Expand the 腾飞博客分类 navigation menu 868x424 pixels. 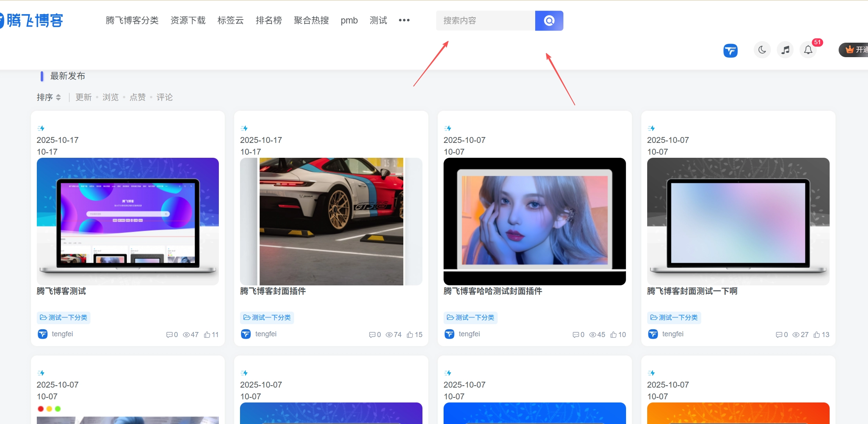[x=132, y=20]
